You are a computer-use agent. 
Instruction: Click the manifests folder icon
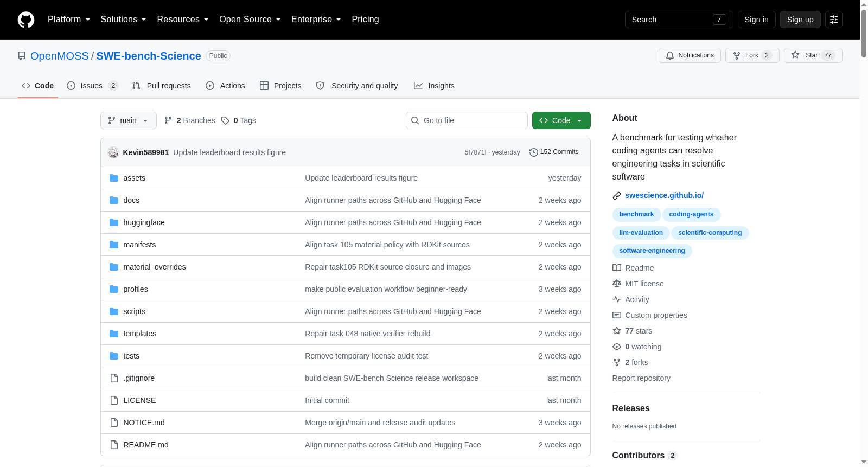114,245
